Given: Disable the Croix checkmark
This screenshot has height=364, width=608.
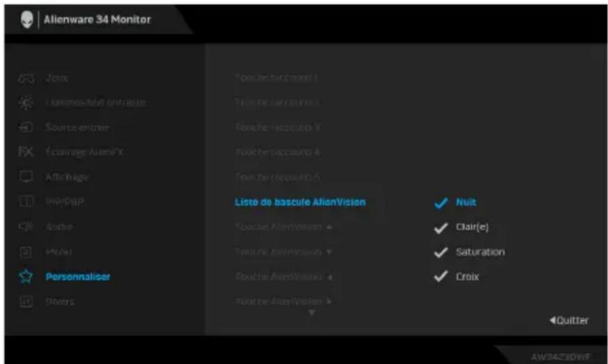Looking at the screenshot, I should pyautogui.click(x=441, y=277).
